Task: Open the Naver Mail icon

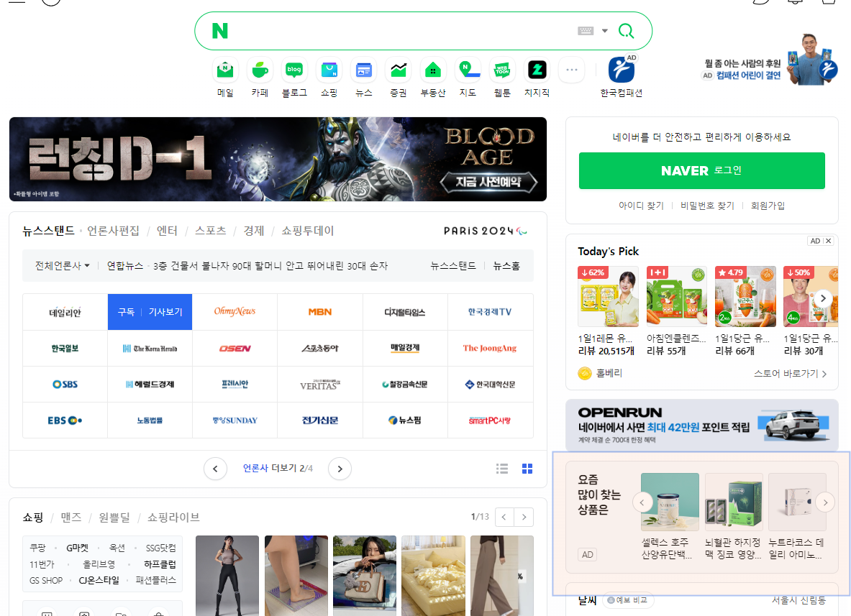Action: pyautogui.click(x=225, y=70)
